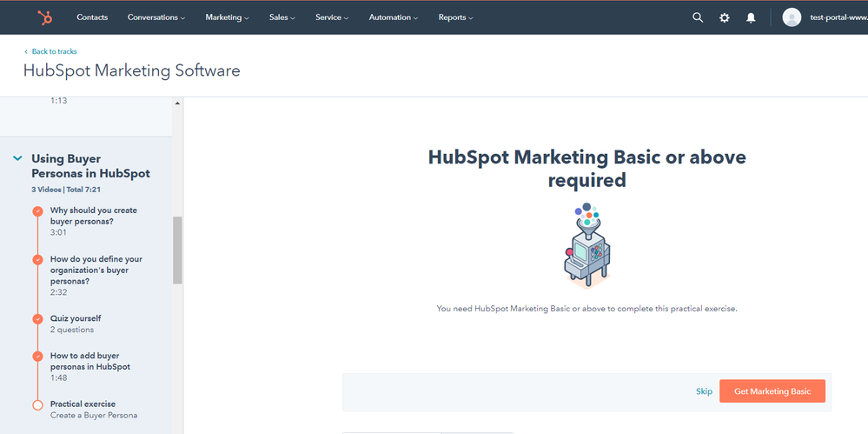Collapse the Using Buyer Personas in HubSpot section
Image resolution: width=868 pixels, height=434 pixels.
coord(17,158)
